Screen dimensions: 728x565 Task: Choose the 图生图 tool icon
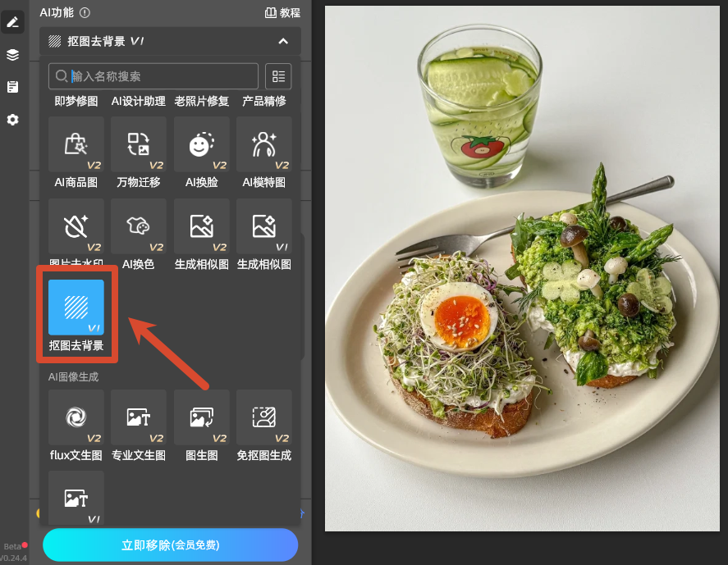[202, 417]
